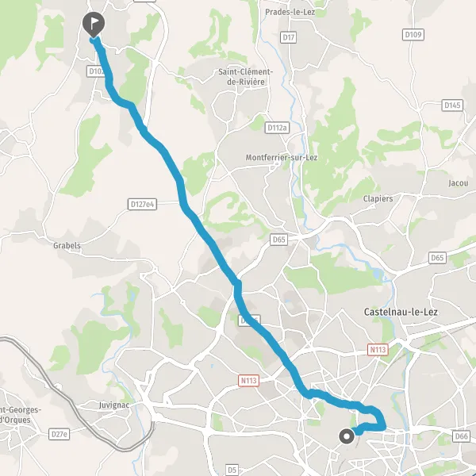Click the route start circle marker
The image size is (476, 476).
pyautogui.click(x=347, y=437)
